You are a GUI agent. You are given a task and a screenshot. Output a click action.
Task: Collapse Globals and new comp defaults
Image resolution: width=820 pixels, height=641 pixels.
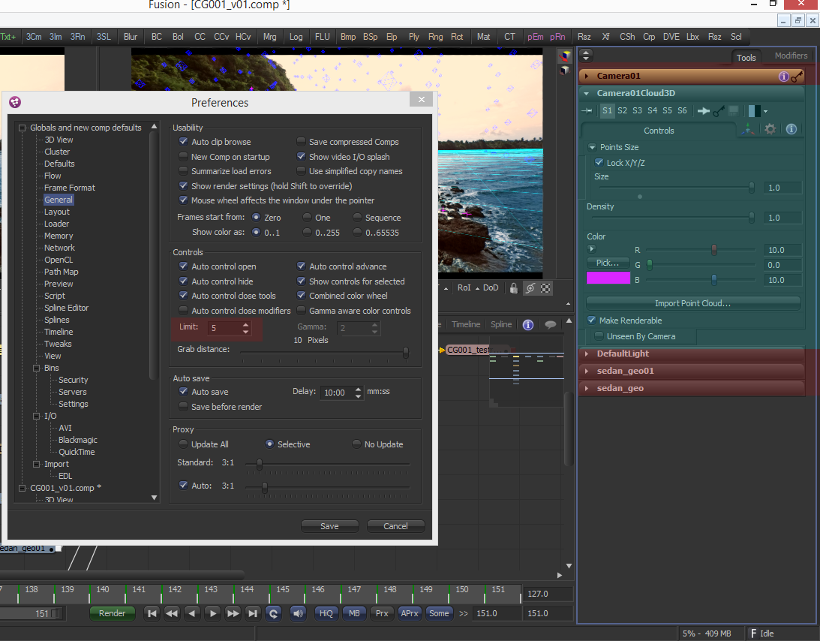tap(22, 128)
